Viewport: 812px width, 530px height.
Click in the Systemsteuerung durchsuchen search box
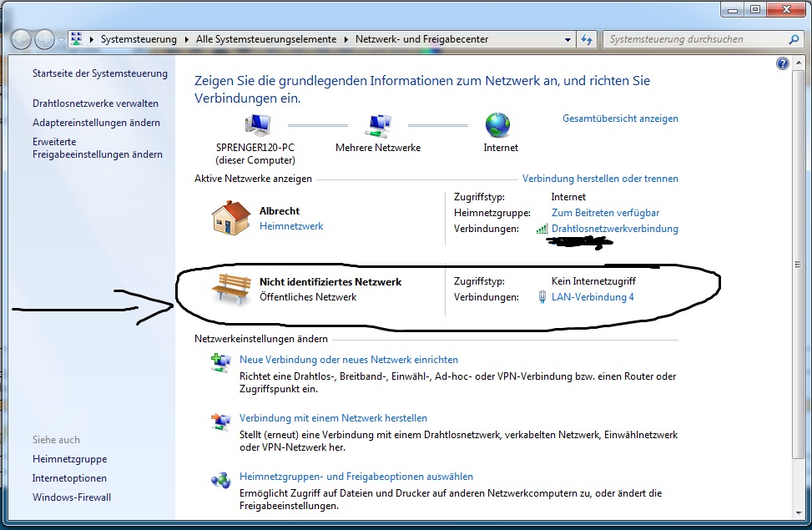click(697, 39)
